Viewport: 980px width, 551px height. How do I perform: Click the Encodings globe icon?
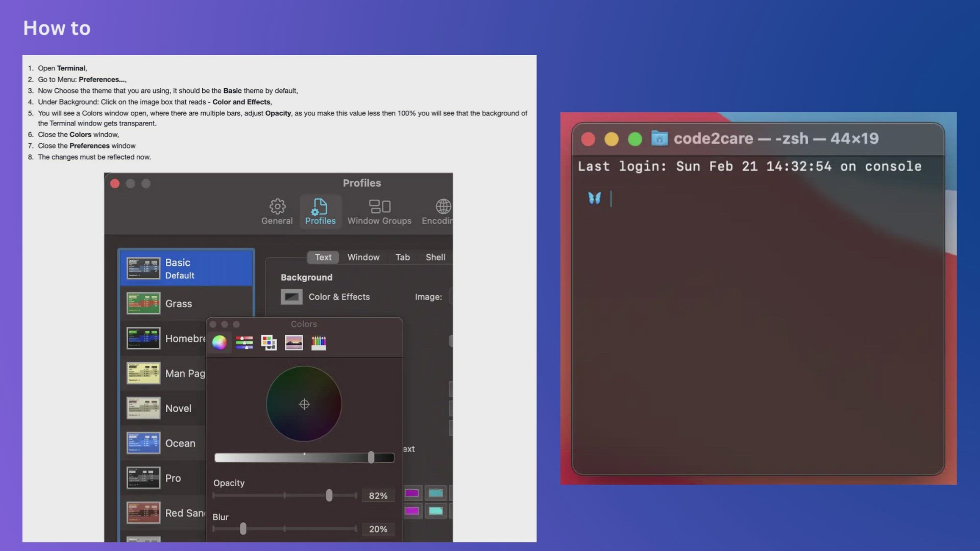click(443, 207)
